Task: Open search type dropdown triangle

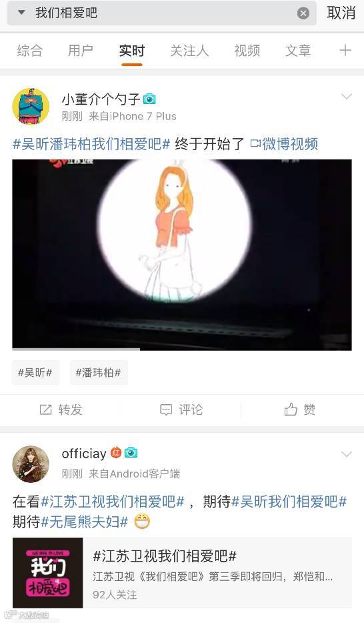Action: 22,13
